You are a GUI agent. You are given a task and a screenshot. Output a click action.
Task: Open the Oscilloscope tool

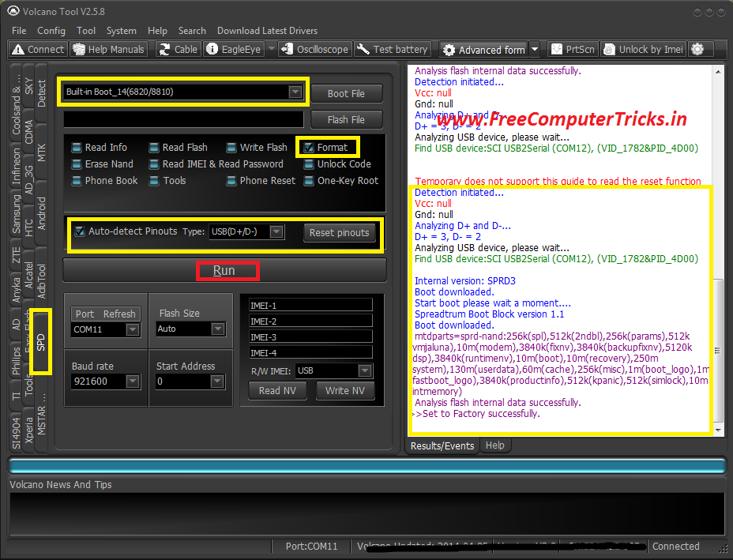(x=314, y=49)
